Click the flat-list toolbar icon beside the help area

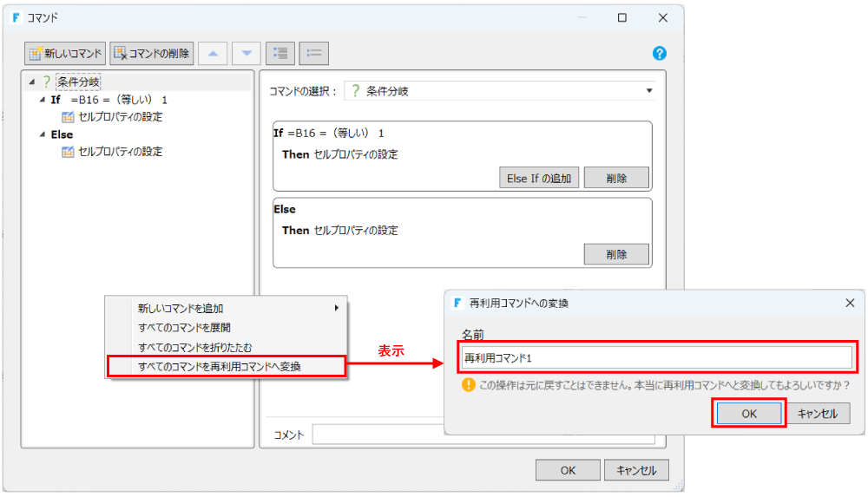pos(313,54)
